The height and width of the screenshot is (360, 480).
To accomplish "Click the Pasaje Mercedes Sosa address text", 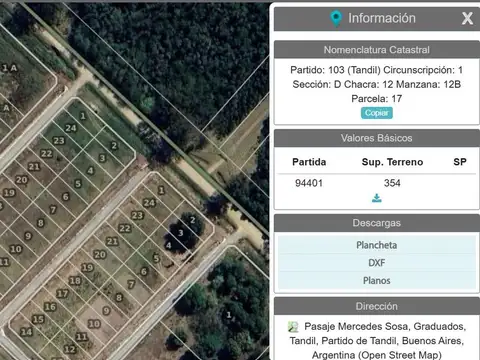I will [x=377, y=341].
